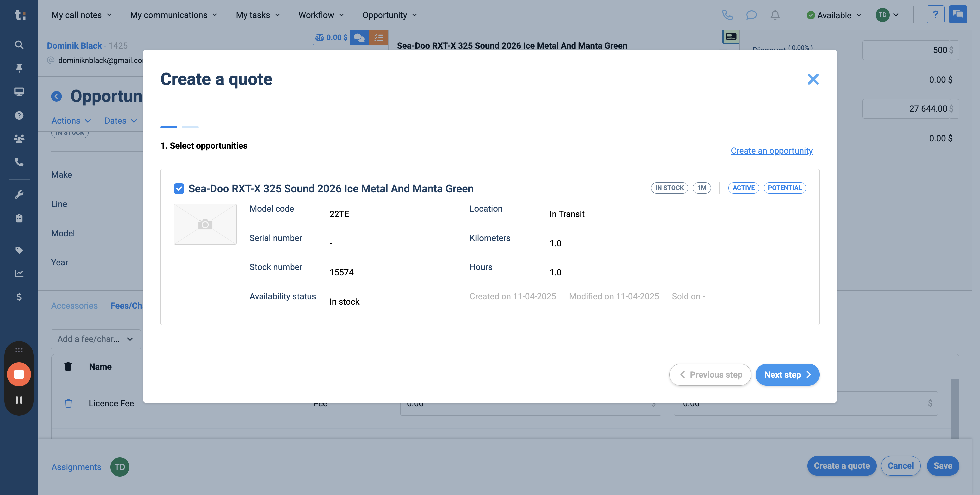Stop the screen recording with the red button
The width and height of the screenshot is (980, 495).
[19, 374]
